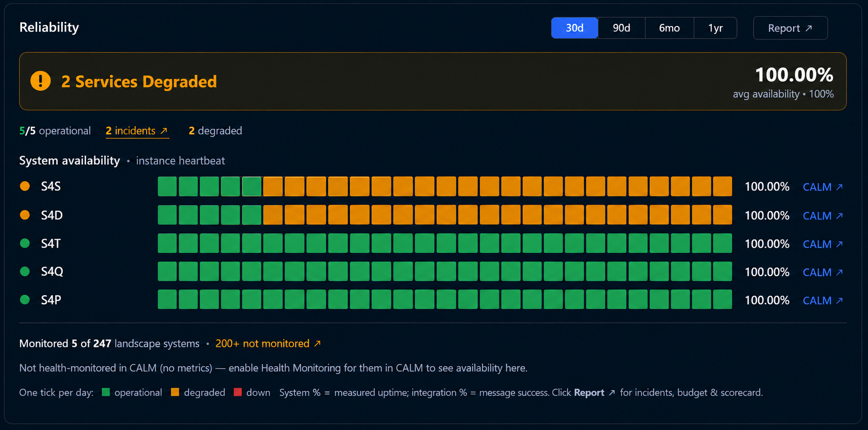Click the 100.00% uptime value for S4P
The height and width of the screenshot is (430, 868).
click(767, 300)
